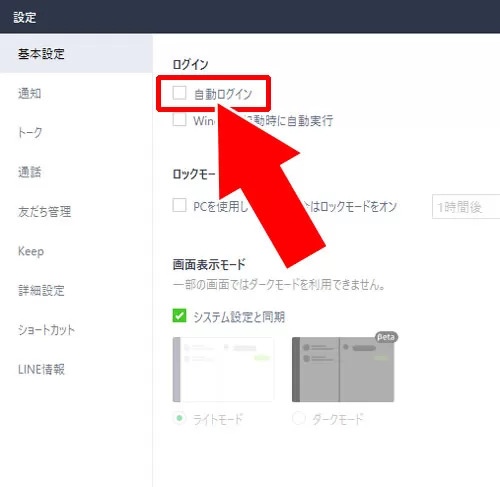The height and width of the screenshot is (487, 500).
Task: Go to the 通話 settings tab
Action: [x=30, y=172]
